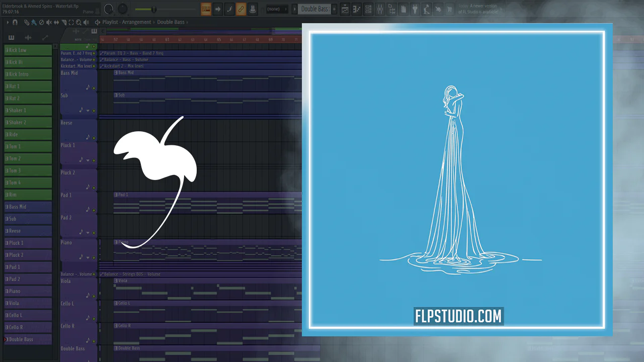Image resolution: width=644 pixels, height=362 pixels.
Task: Expand the Sub track group arrow
Action: tap(88, 110)
